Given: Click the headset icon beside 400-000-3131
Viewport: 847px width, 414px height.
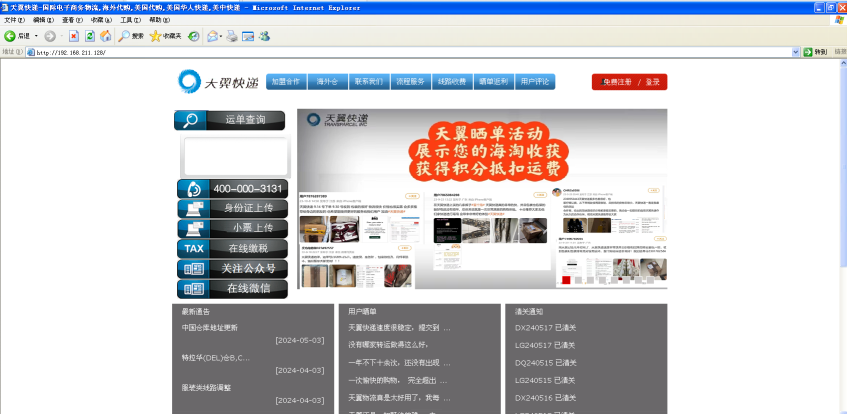Looking at the screenshot, I should (x=193, y=189).
